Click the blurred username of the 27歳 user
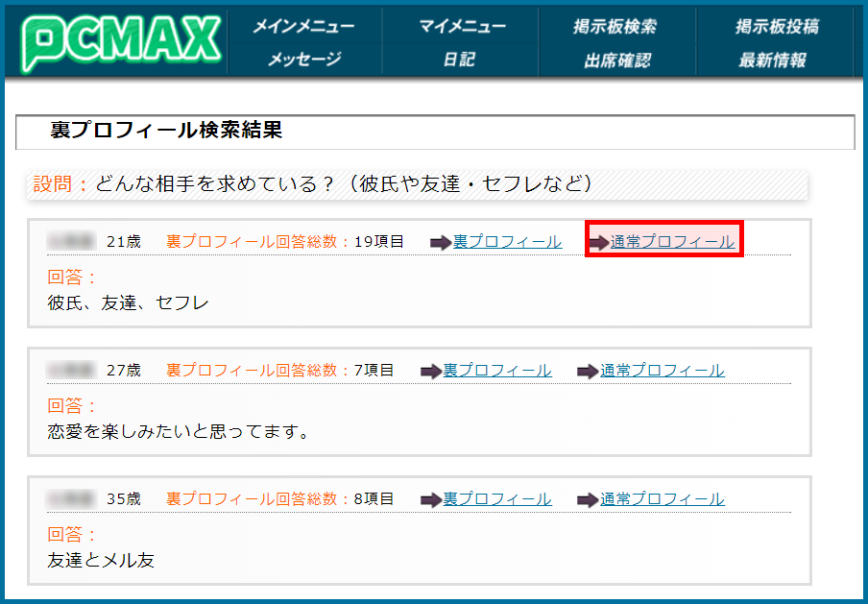Image resolution: width=868 pixels, height=604 pixels. point(72,370)
